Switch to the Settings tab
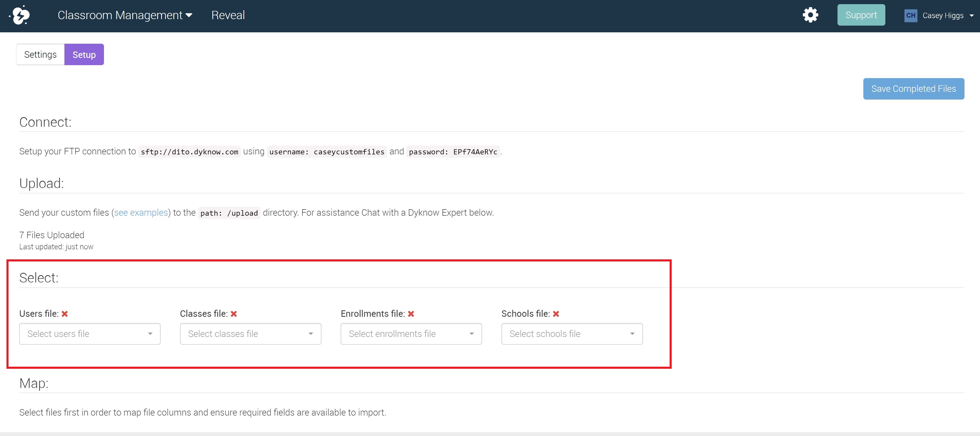 coord(40,54)
